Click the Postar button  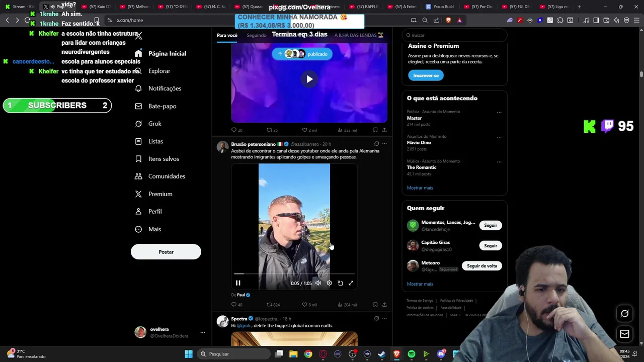point(166,252)
